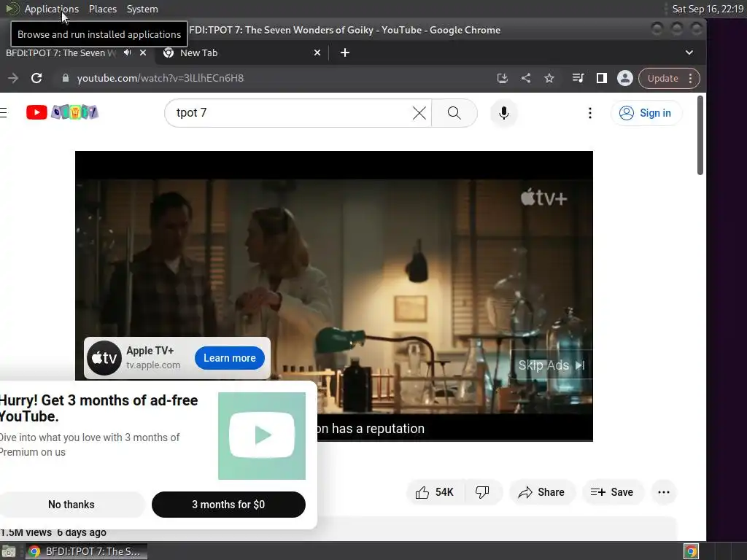Accept the 3 months for $0 offer
This screenshot has width=747, height=560.
pyautogui.click(x=228, y=505)
